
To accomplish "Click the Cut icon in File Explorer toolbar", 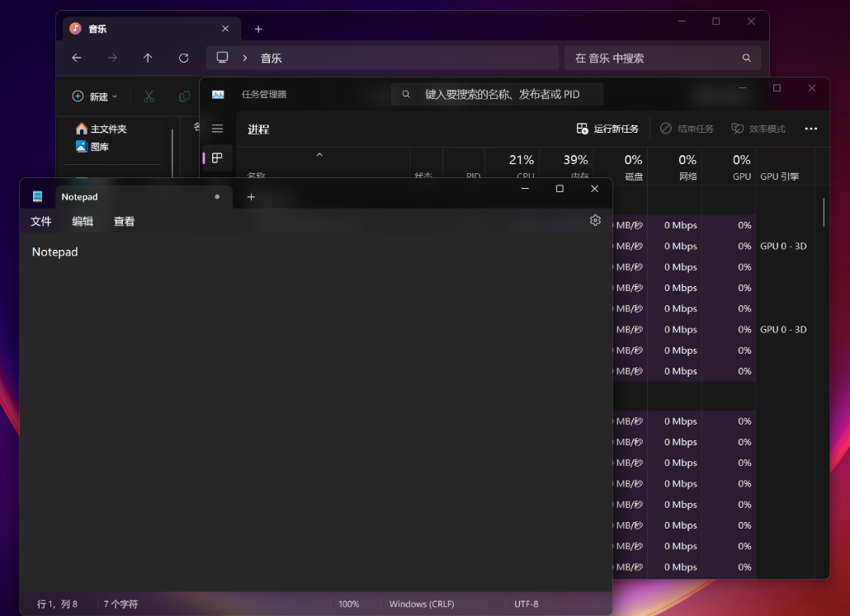I will click(x=149, y=96).
